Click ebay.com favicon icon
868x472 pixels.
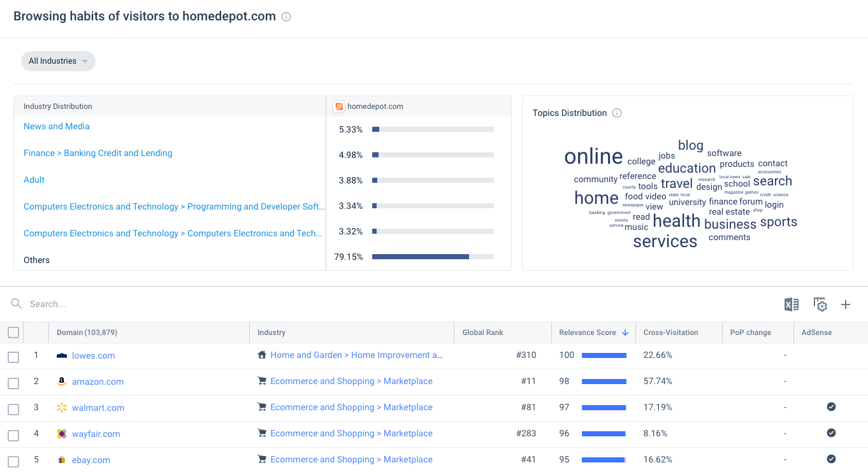coord(62,460)
